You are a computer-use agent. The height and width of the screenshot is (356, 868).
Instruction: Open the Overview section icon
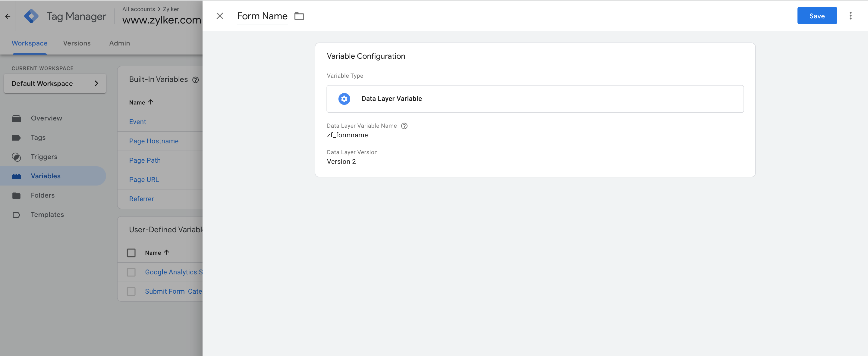17,118
